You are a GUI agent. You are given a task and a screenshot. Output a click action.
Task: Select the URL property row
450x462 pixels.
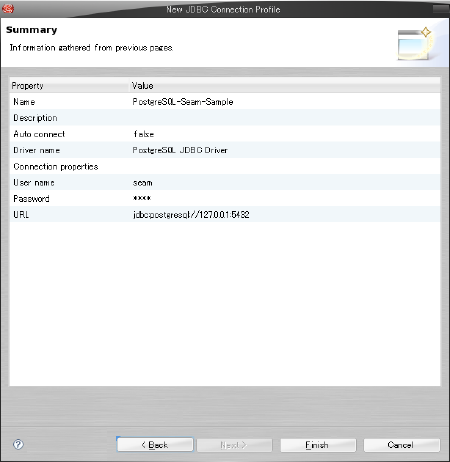[x=225, y=214]
